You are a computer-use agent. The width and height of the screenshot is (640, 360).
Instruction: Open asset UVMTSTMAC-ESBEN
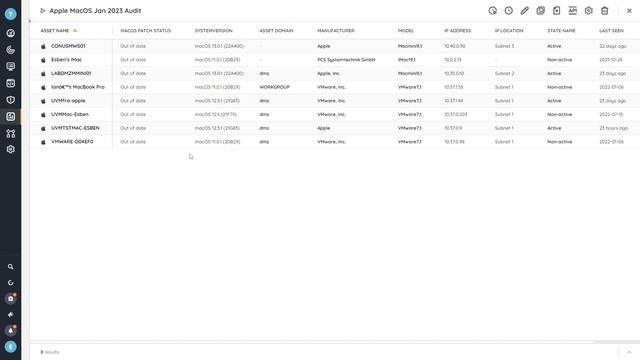click(75, 128)
